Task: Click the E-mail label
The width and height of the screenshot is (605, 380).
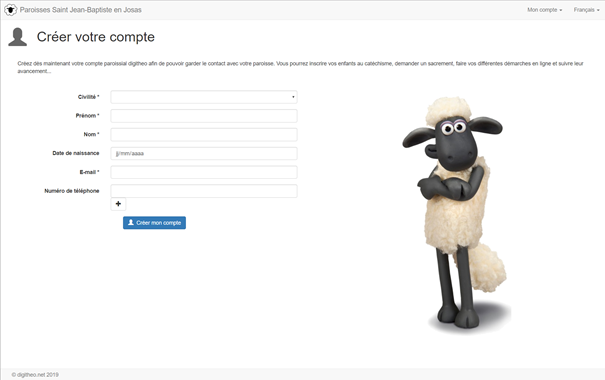Action: click(89, 172)
